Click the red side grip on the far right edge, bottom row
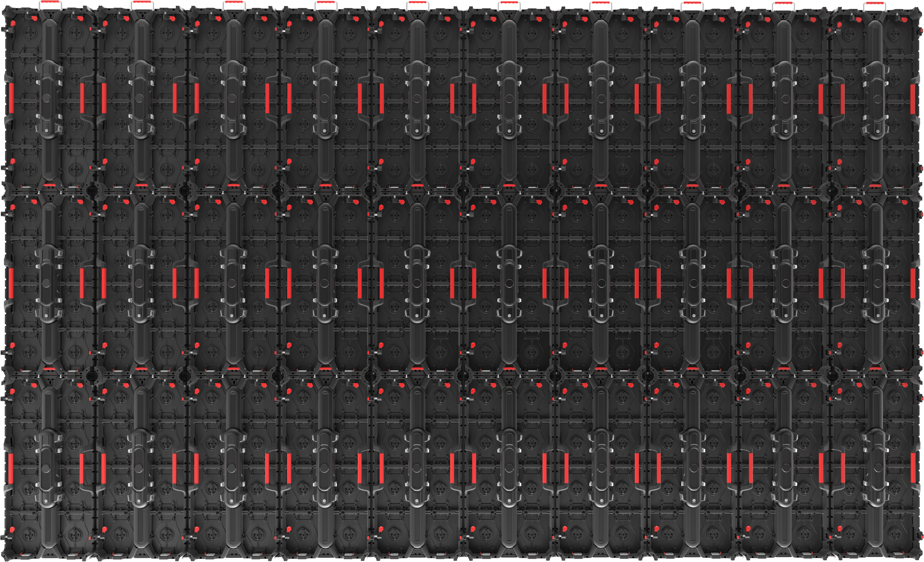924x562 pixels. coord(913,468)
